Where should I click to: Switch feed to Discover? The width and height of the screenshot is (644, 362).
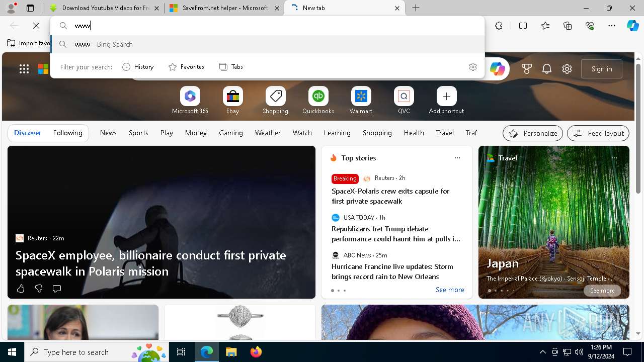point(28,133)
